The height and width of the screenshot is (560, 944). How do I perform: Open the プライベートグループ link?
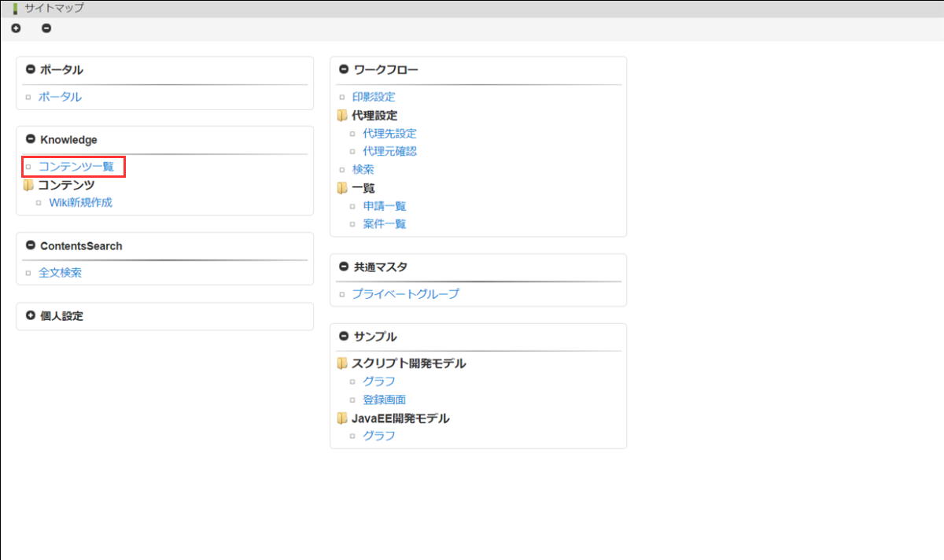click(405, 293)
